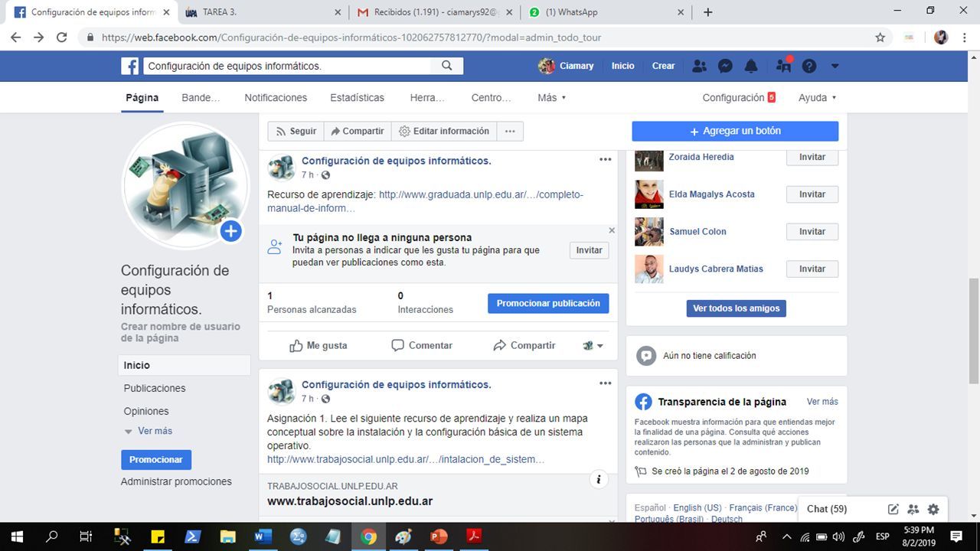Click Comentar on first post
Image resolution: width=980 pixels, height=551 pixels.
(422, 346)
